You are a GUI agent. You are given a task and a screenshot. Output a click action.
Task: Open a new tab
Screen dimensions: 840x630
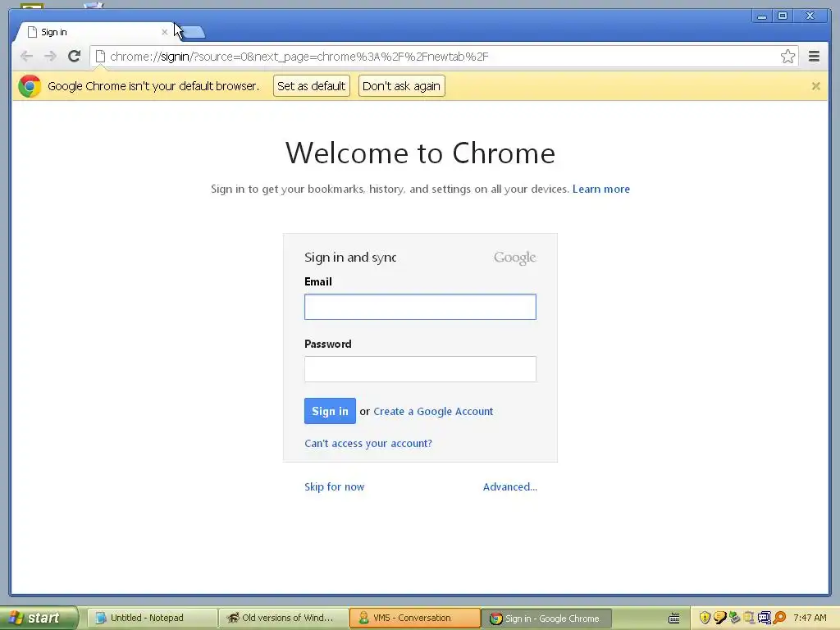[193, 32]
